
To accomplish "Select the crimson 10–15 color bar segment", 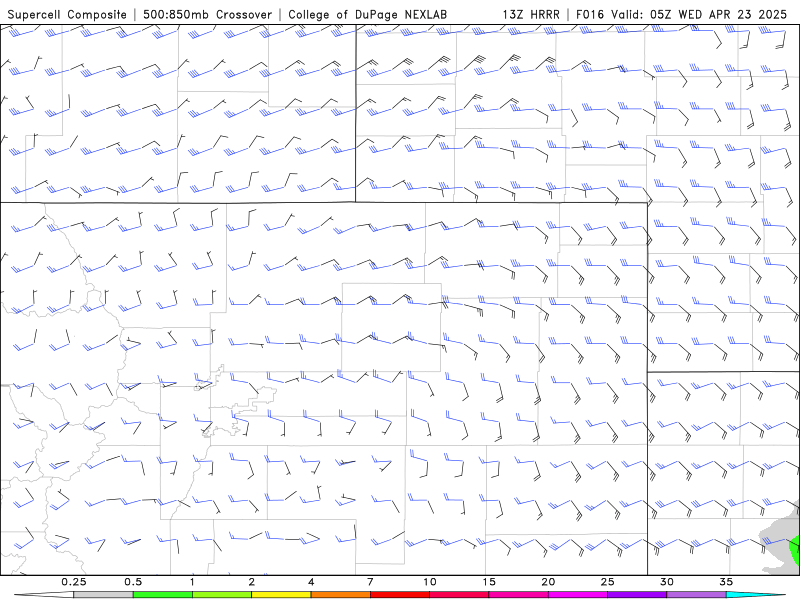I will [x=459, y=595].
